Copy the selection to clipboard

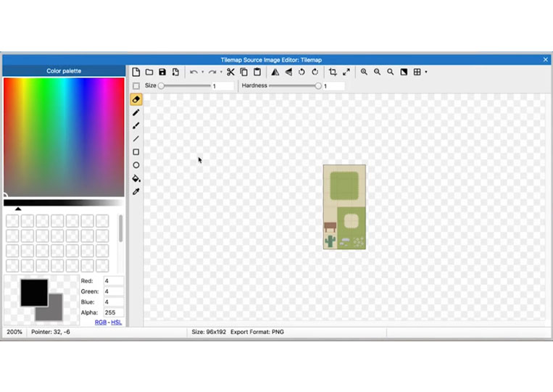click(244, 72)
